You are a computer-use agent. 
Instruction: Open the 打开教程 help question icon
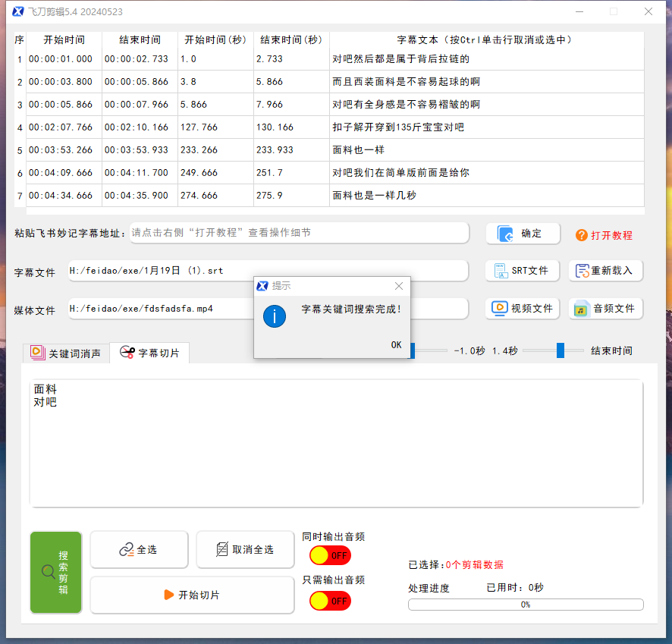[x=582, y=235]
